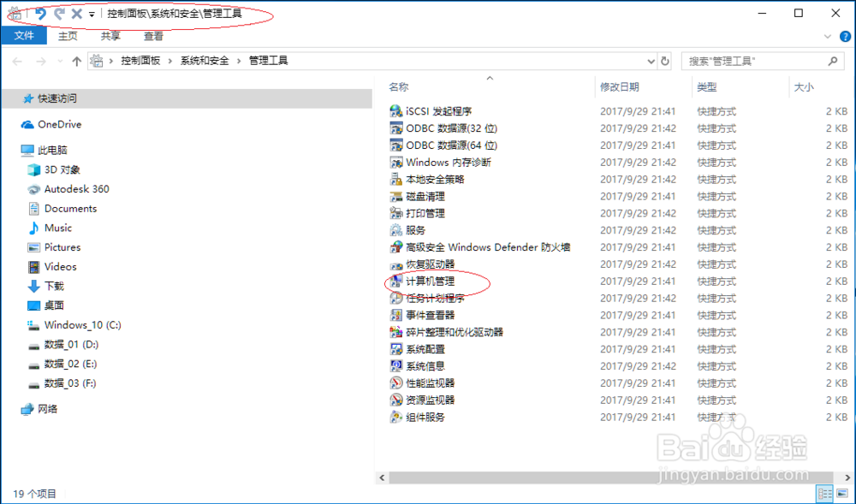The image size is (856, 504).
Task: Click the back navigation button
Action: coord(17,61)
